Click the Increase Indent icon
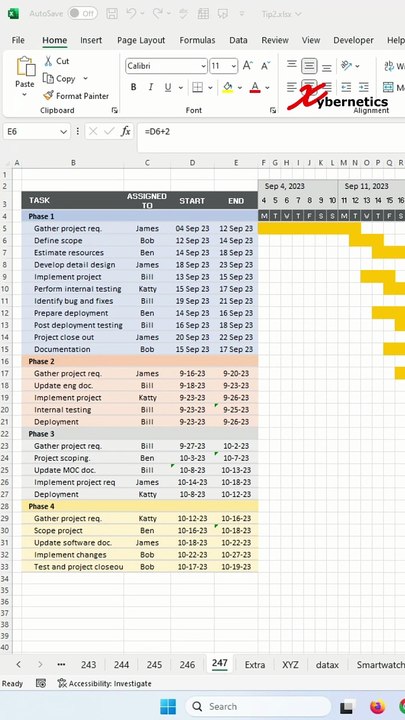Screen dimensions: 405x720 [364, 87]
